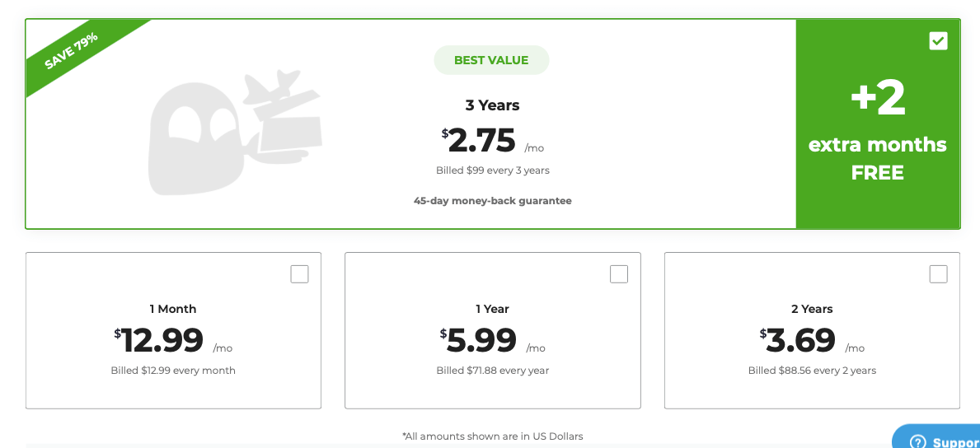Click the US Dollars amounts footnote

(x=493, y=436)
